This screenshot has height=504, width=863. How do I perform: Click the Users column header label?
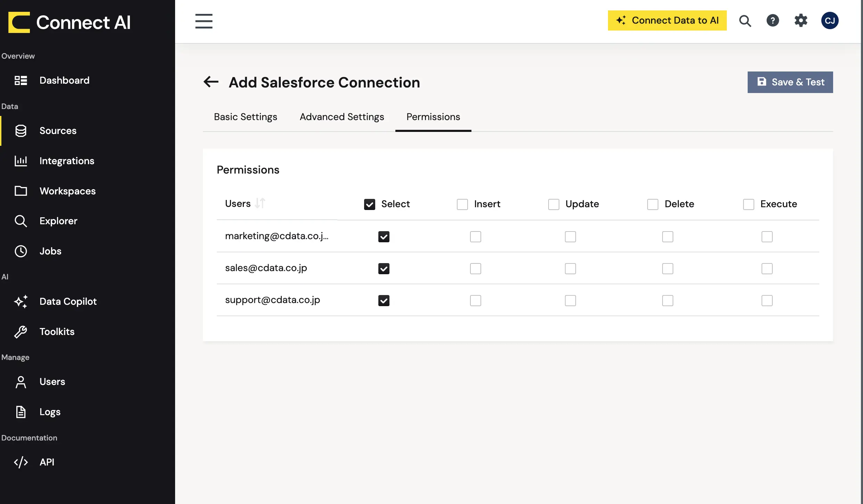click(x=238, y=203)
